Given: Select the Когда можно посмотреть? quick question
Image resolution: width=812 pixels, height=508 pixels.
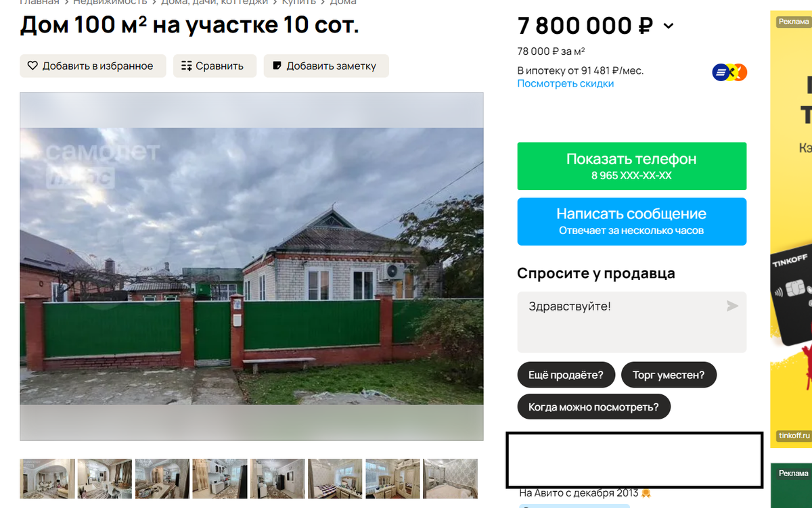Looking at the screenshot, I should [x=593, y=407].
